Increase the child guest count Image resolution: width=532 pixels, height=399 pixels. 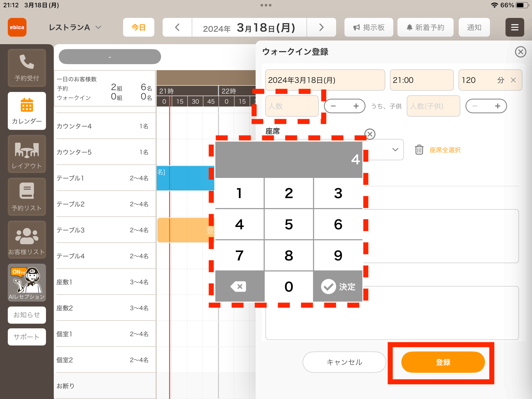click(498, 106)
